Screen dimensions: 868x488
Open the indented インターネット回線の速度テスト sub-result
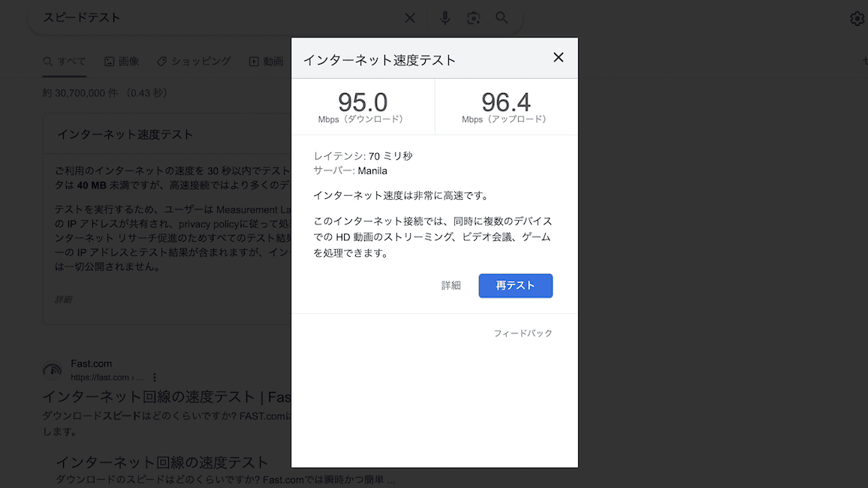pyautogui.click(x=161, y=462)
